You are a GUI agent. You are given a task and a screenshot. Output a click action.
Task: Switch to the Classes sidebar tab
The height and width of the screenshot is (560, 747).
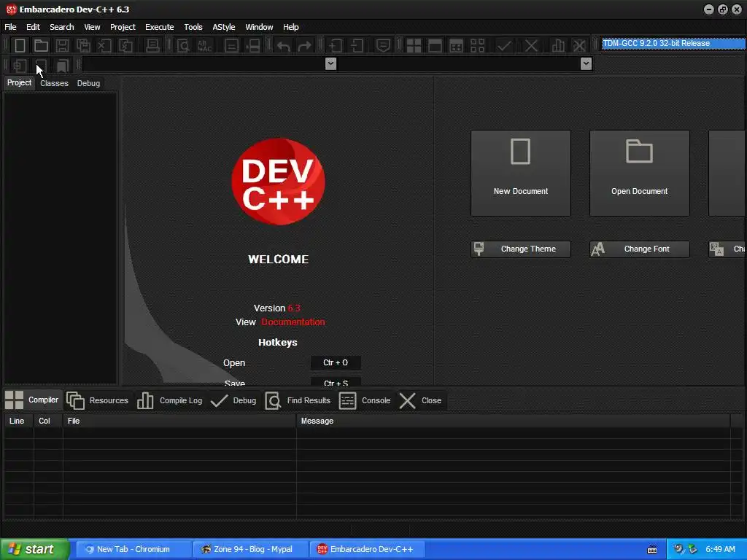tap(54, 83)
